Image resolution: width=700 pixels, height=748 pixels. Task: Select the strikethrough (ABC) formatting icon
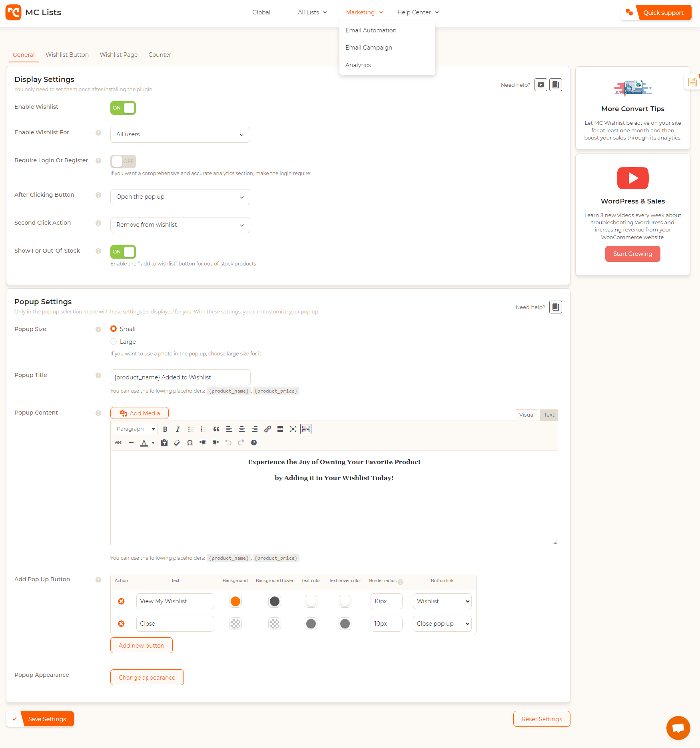(x=118, y=443)
